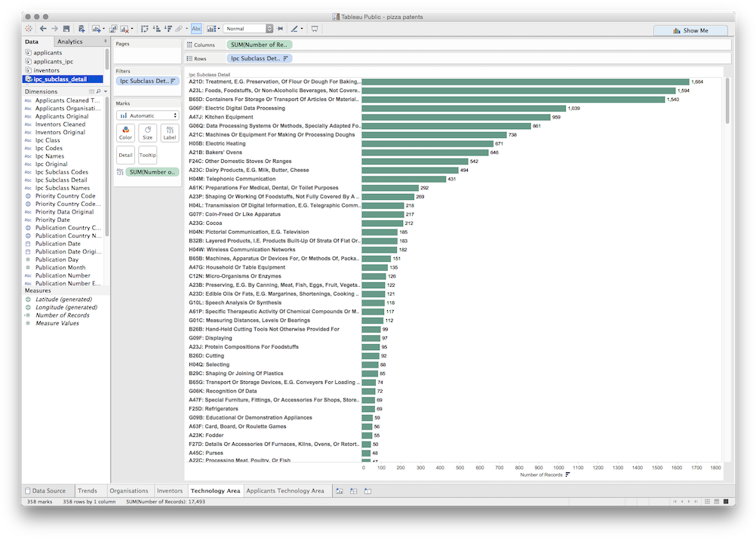Image resolution: width=756 pixels, height=538 pixels.
Task: Toggle the Fix axes pin button
Action: pos(281,29)
